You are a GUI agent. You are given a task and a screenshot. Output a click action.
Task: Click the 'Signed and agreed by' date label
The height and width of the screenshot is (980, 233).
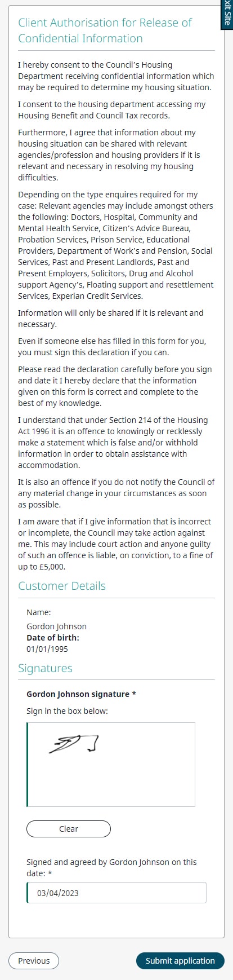point(111,867)
